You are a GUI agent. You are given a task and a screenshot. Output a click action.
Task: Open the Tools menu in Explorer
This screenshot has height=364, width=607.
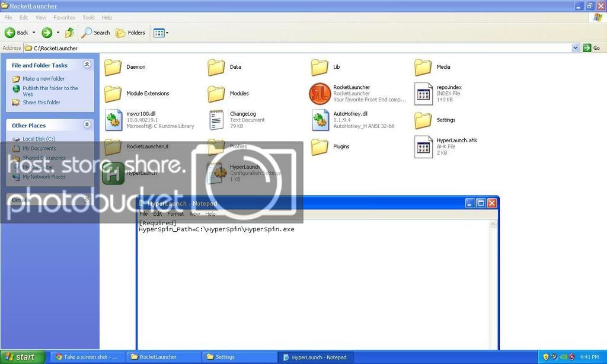tap(88, 17)
